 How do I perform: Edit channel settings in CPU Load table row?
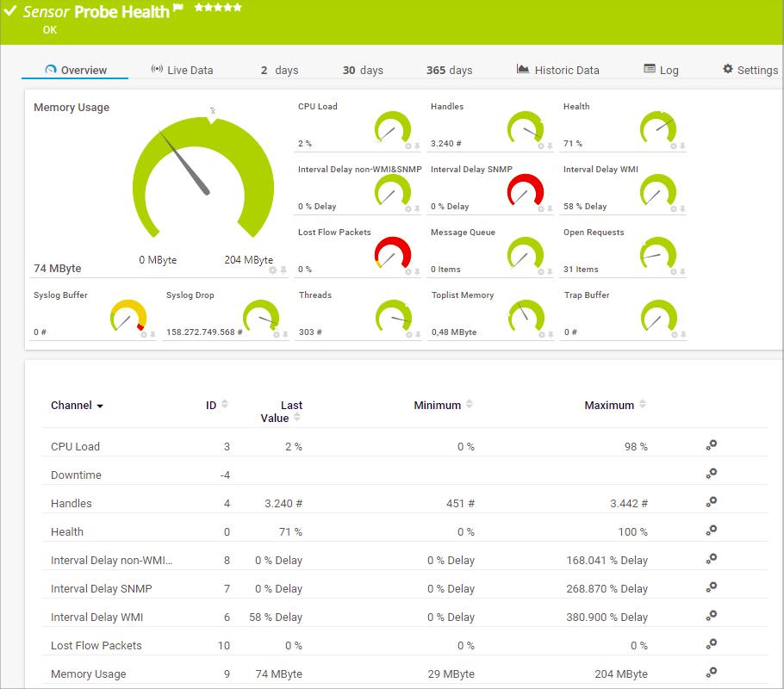(x=712, y=444)
